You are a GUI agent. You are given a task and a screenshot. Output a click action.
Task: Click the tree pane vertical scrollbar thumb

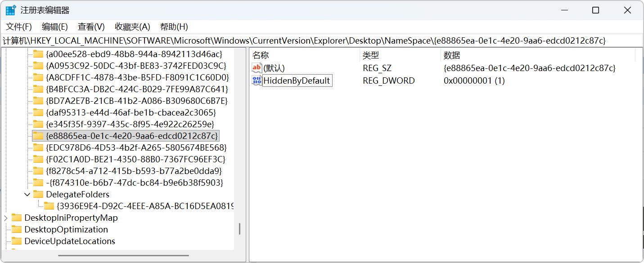(239, 229)
